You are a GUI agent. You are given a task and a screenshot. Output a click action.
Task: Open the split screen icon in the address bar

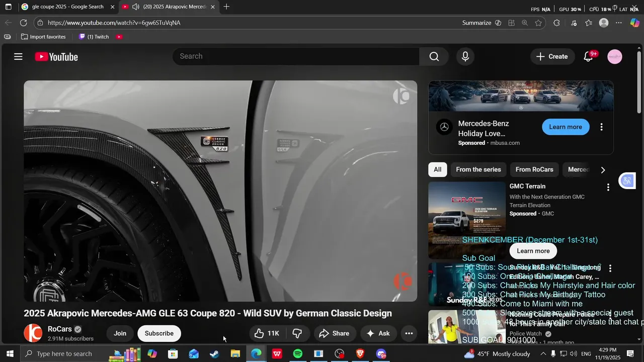pos(511,23)
